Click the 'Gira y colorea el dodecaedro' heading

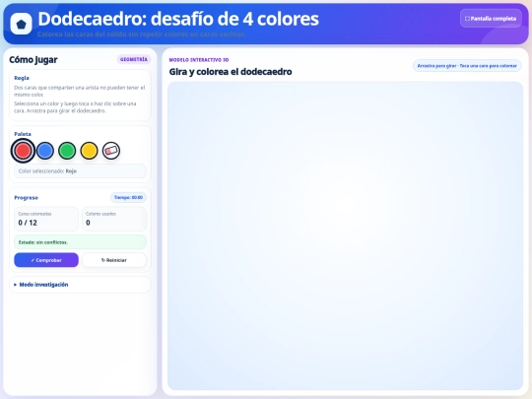pyautogui.click(x=231, y=72)
